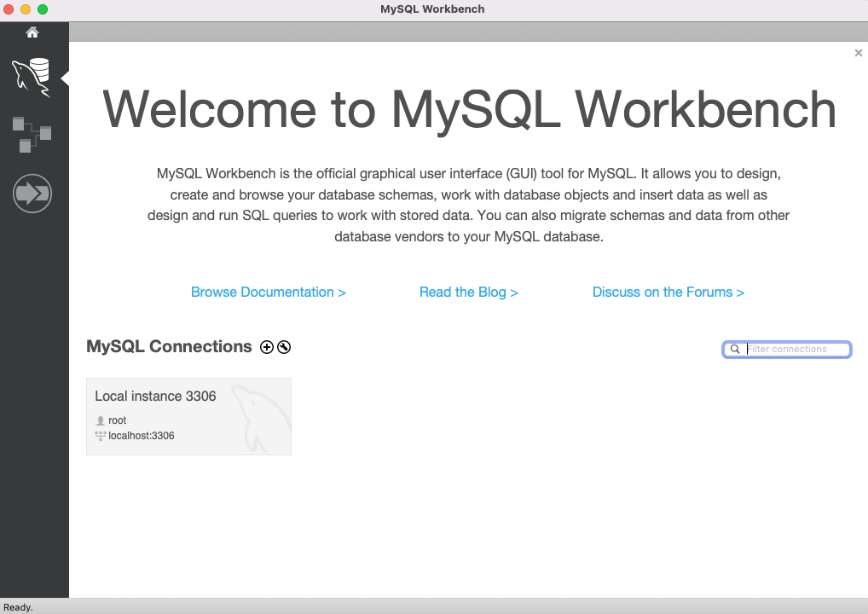
Task: Open the Browse Documentation link
Action: [x=268, y=293]
